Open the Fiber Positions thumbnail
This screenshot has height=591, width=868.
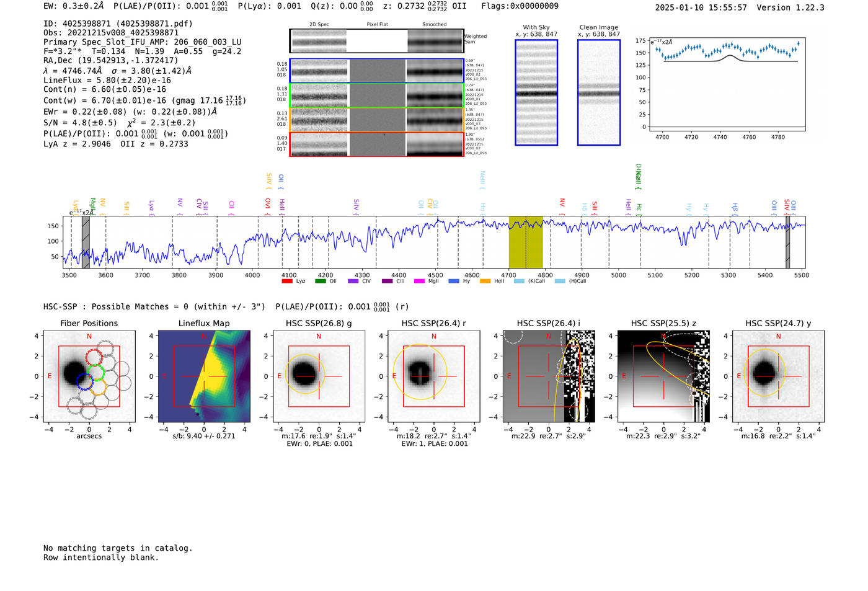[x=89, y=376]
